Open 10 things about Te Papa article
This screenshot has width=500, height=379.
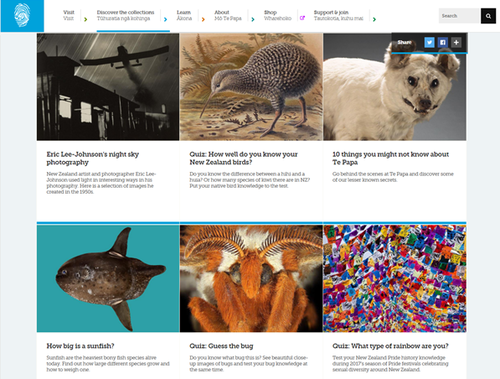(x=391, y=158)
